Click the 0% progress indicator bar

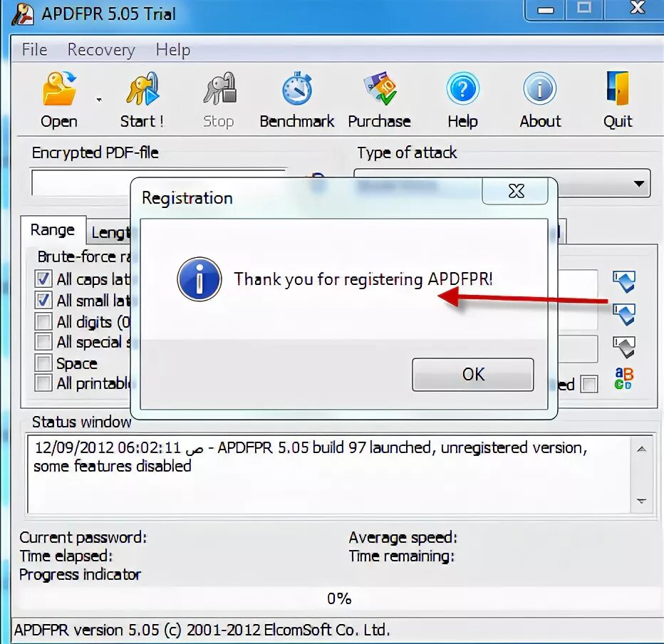pyautogui.click(x=340, y=598)
